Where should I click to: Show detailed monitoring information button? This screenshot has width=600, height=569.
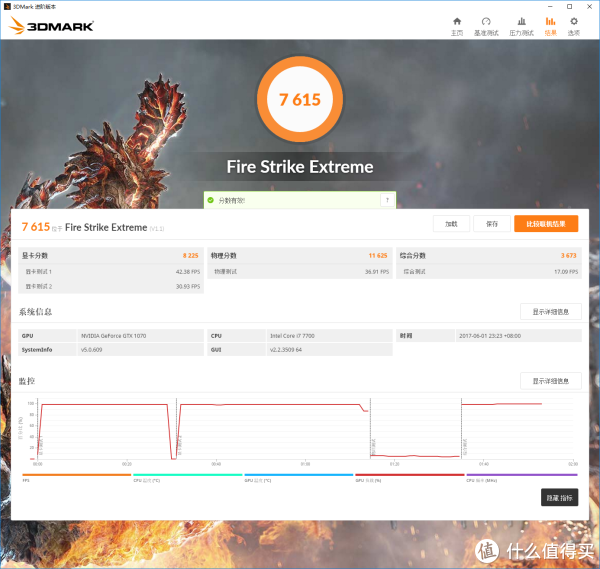[x=551, y=381]
